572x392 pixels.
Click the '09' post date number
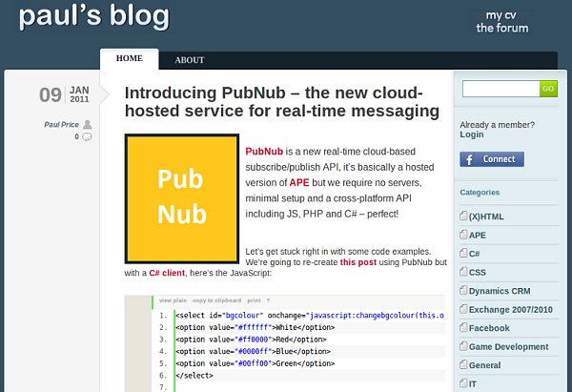coord(51,94)
